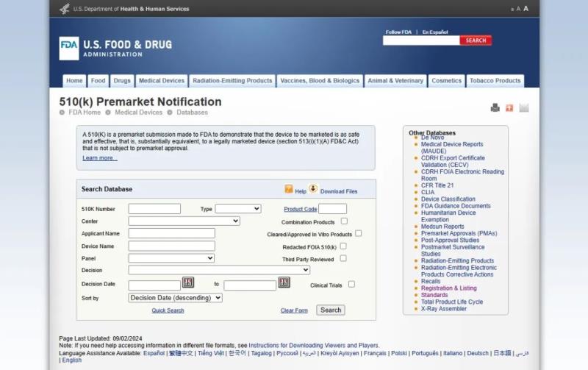Click the red share plus icon
The width and height of the screenshot is (588, 370).
click(509, 108)
